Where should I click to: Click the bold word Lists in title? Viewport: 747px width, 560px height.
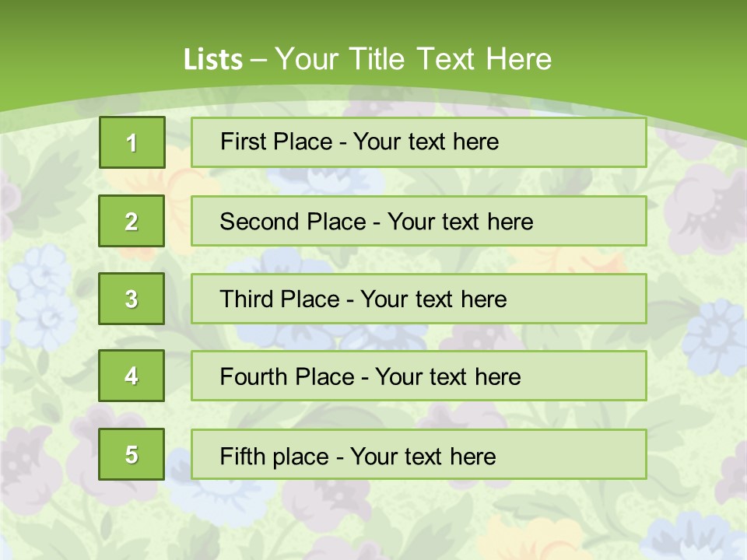point(212,59)
